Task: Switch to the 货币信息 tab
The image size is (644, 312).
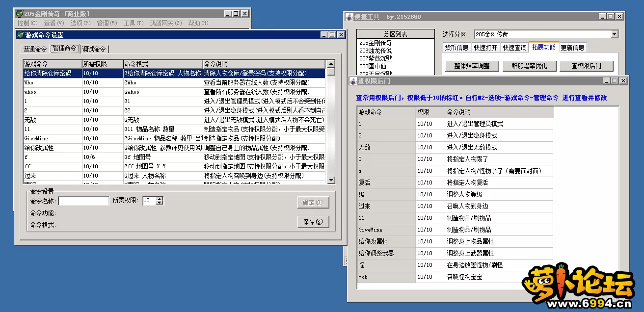Action: (x=457, y=48)
